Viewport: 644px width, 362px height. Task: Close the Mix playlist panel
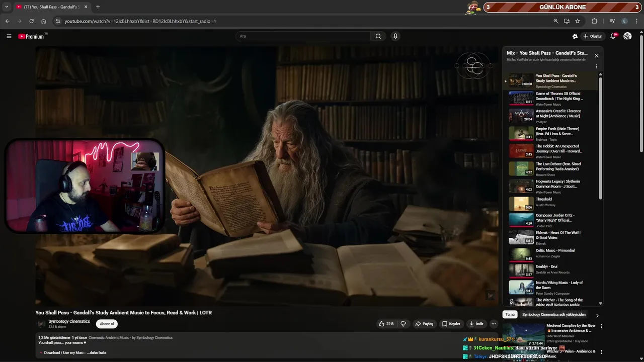pos(597,56)
